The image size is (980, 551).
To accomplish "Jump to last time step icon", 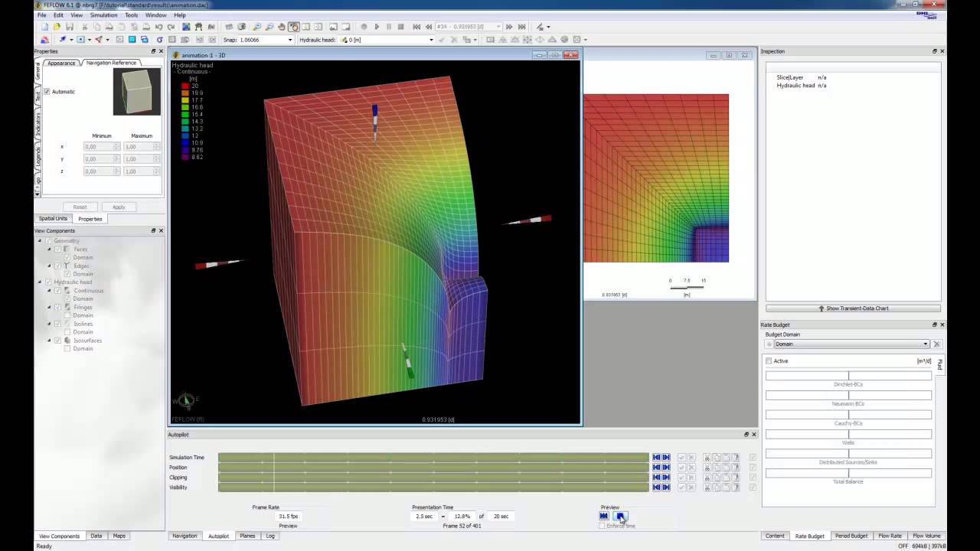I will 521,27.
